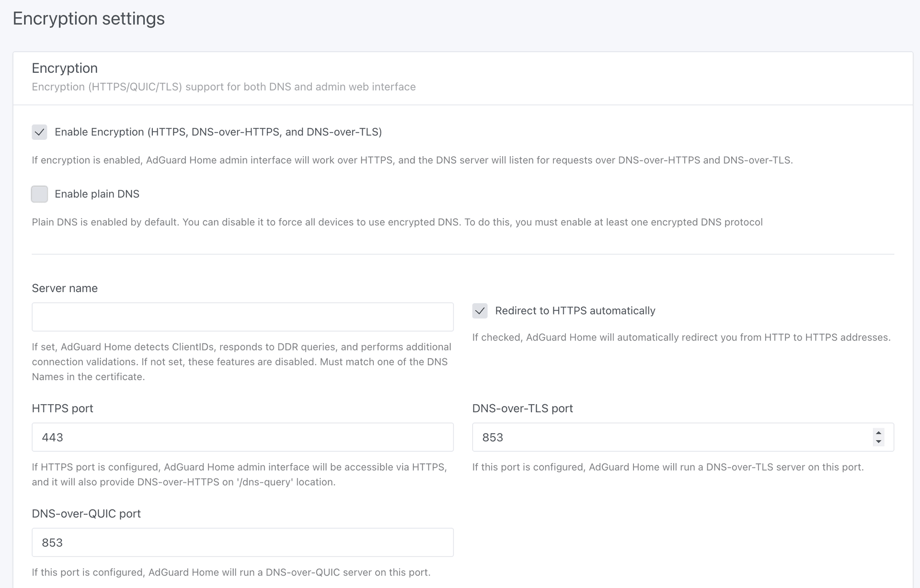Click the HTTPS port field label
This screenshot has width=920, height=588.
(x=62, y=408)
